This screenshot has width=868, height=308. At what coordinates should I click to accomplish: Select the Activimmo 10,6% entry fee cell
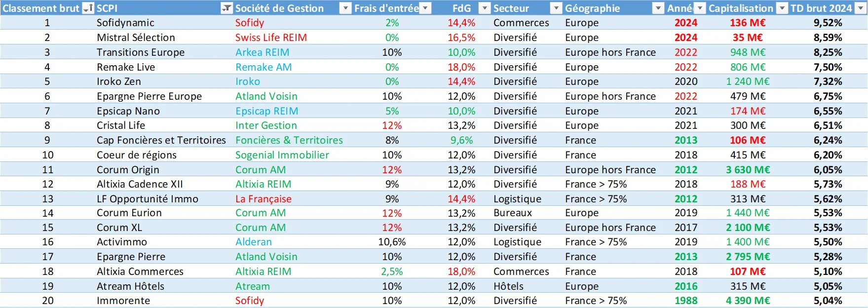tap(392, 242)
